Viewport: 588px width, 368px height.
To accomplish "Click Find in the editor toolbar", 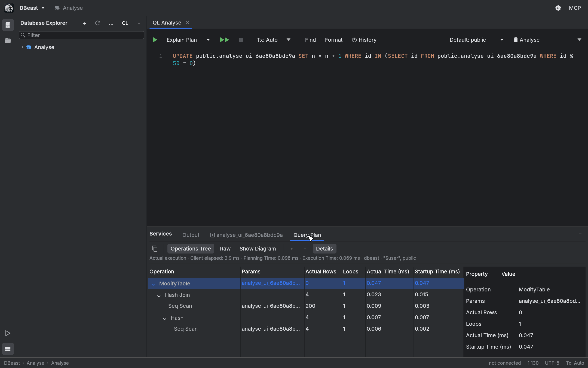I will pos(310,40).
